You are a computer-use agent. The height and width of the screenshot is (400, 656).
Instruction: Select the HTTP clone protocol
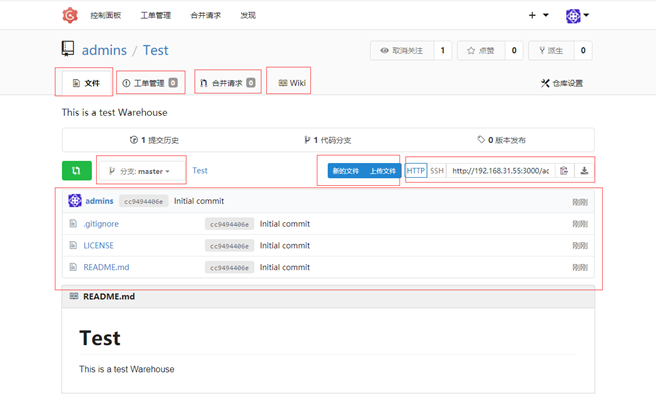(x=416, y=171)
